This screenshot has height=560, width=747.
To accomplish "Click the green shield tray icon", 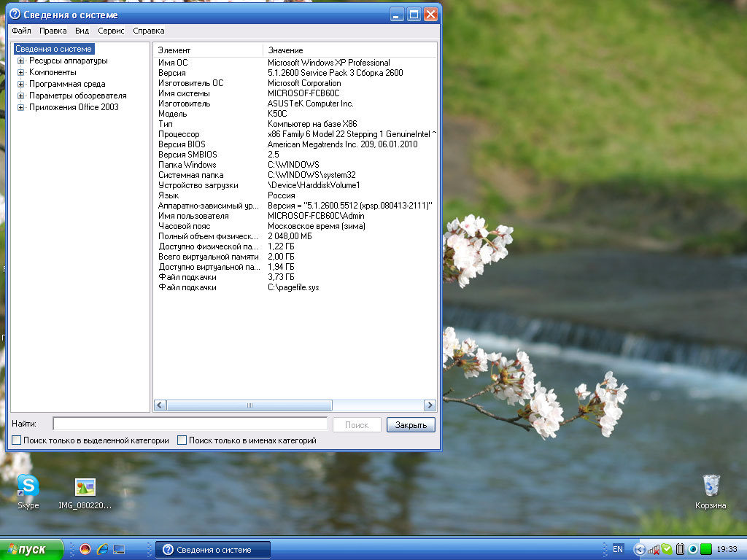I will pyautogui.click(x=667, y=549).
